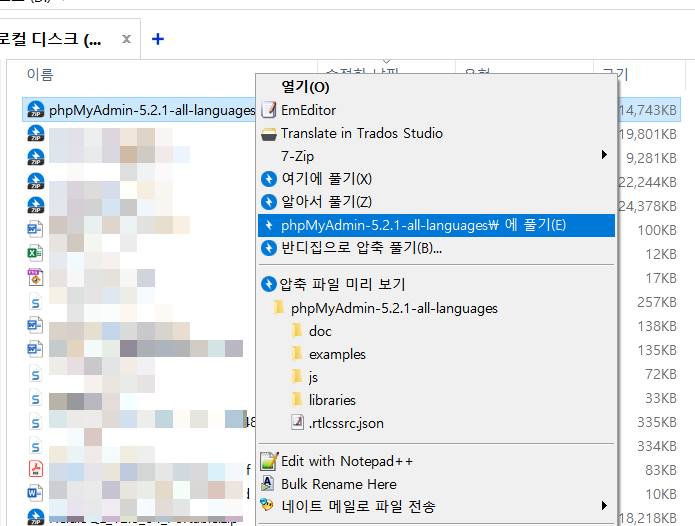Click S file icon in 257KB row
Image resolution: width=695 pixels, height=526 pixels.
coord(35,301)
